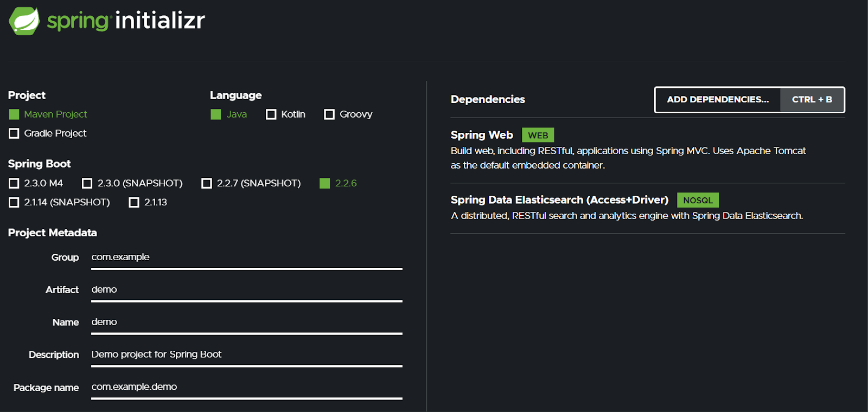Screen dimensions: 868x412
Task: Select the Spring Web dependency title
Action: [482, 135]
